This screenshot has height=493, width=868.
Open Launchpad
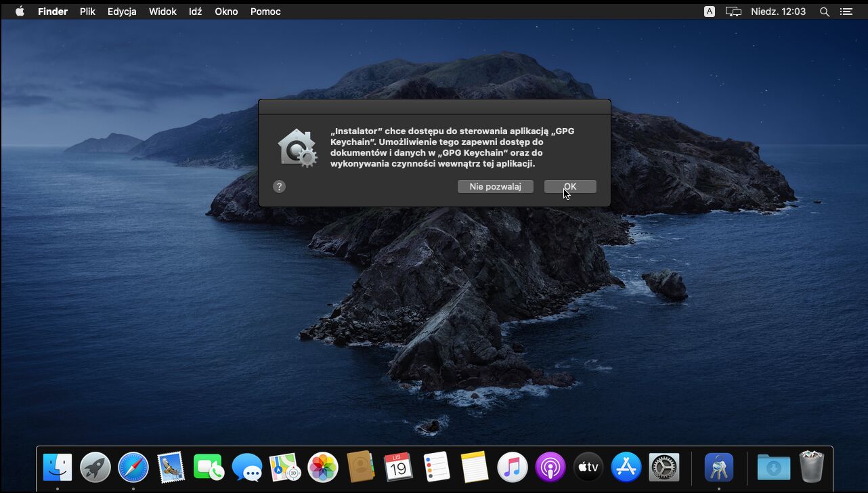point(95,467)
